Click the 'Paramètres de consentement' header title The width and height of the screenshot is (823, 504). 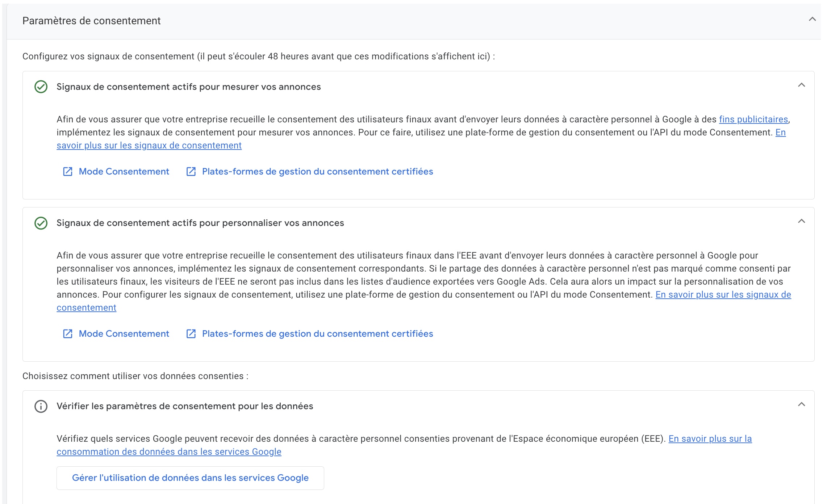pyautogui.click(x=91, y=21)
